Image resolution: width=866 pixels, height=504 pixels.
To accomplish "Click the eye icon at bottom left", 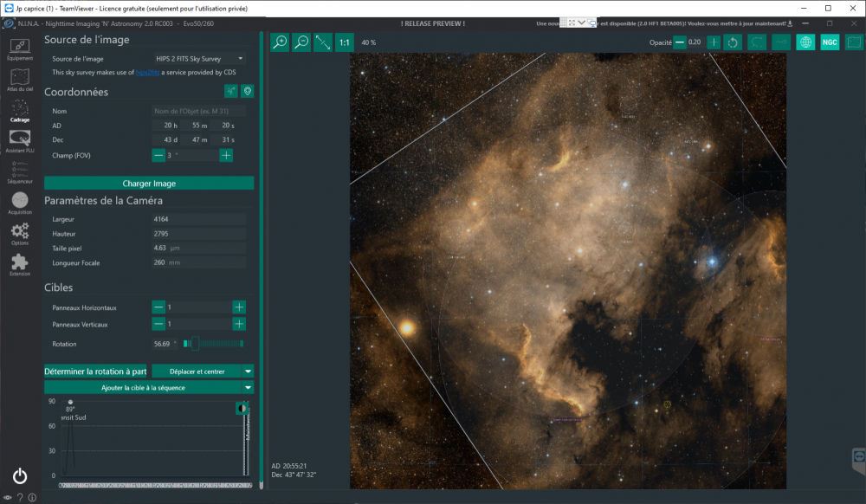I will pos(7,497).
